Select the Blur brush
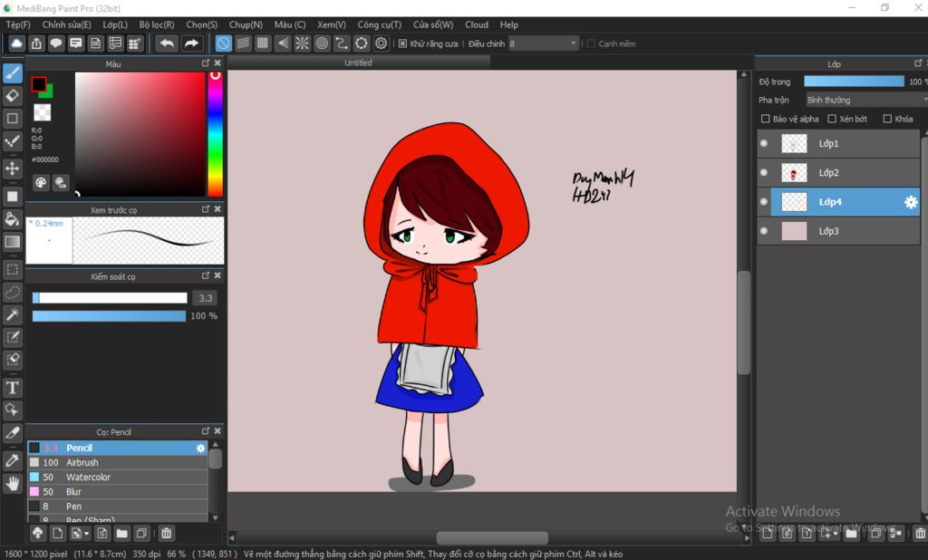This screenshot has width=928, height=560. (117, 492)
